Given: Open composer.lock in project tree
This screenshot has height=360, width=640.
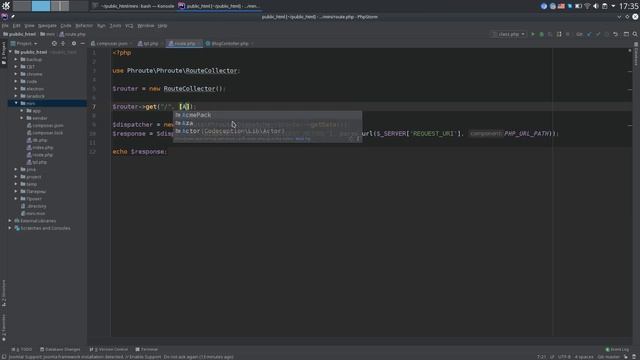Looking at the screenshot, I should tap(45, 133).
